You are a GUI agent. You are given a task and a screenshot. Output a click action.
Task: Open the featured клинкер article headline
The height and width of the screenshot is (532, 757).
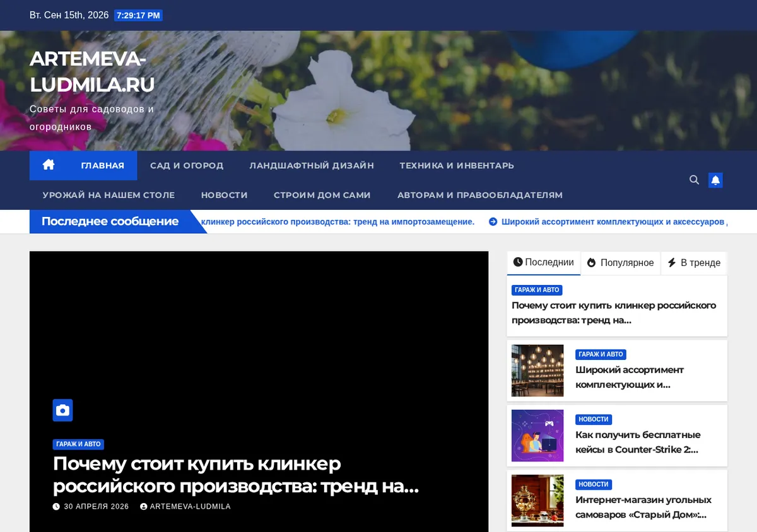pyautogui.click(x=236, y=475)
